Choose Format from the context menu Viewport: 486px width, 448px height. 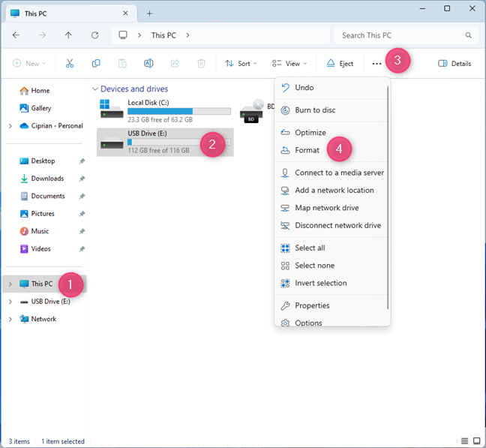[307, 150]
